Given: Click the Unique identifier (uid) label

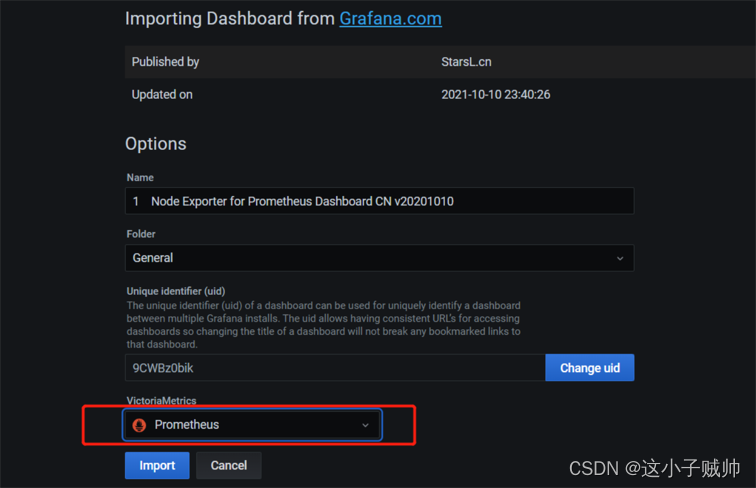Looking at the screenshot, I should [176, 291].
